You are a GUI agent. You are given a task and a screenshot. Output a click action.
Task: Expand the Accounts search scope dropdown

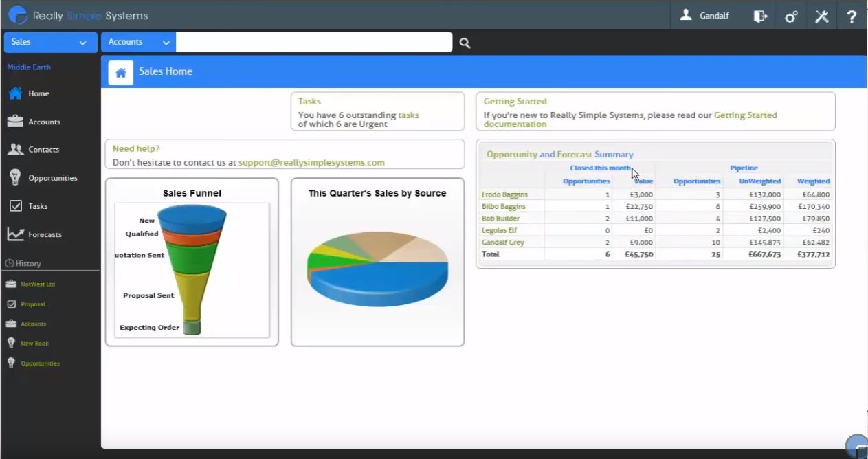tap(139, 42)
